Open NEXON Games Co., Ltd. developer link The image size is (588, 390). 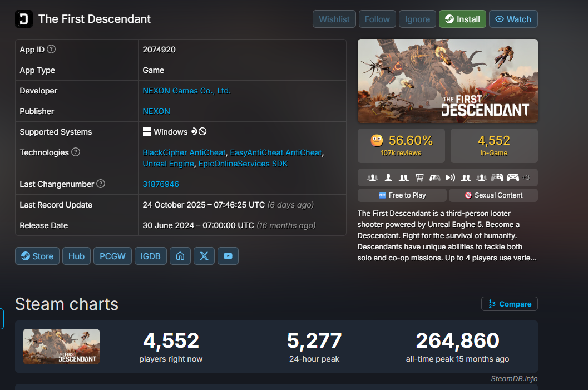(x=186, y=91)
